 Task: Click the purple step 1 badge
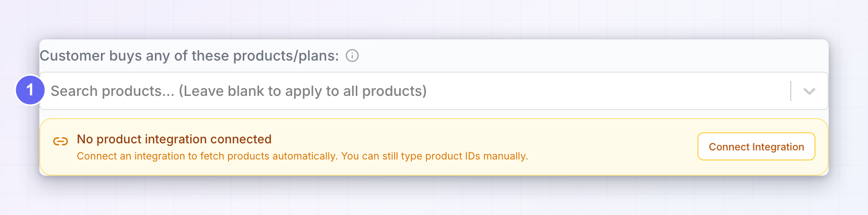coord(30,90)
